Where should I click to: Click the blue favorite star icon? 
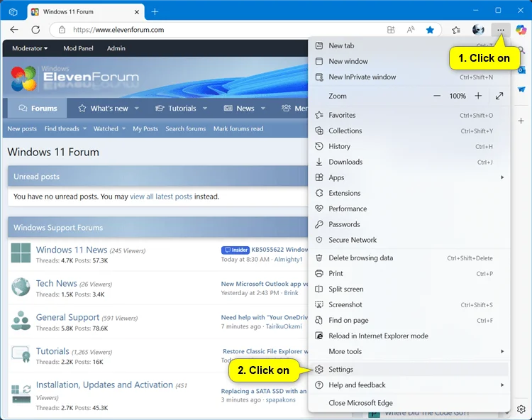[430, 30]
